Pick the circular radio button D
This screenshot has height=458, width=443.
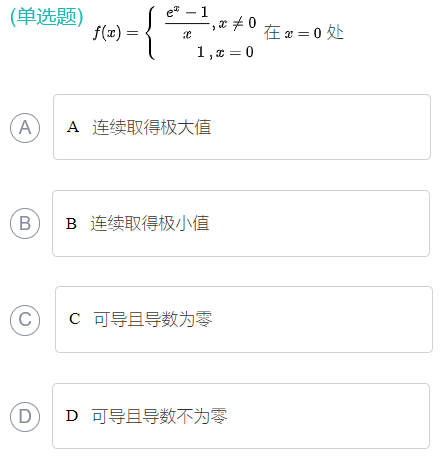(25, 416)
